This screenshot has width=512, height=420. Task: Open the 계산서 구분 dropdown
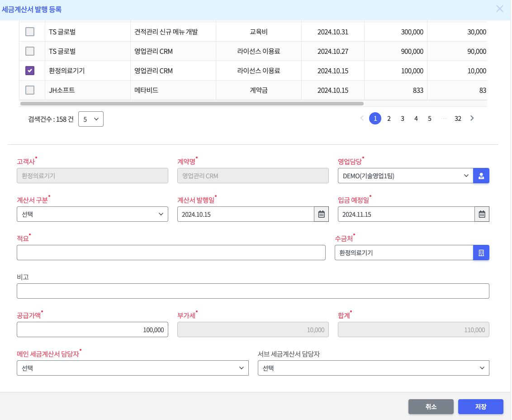pyautogui.click(x=92, y=214)
